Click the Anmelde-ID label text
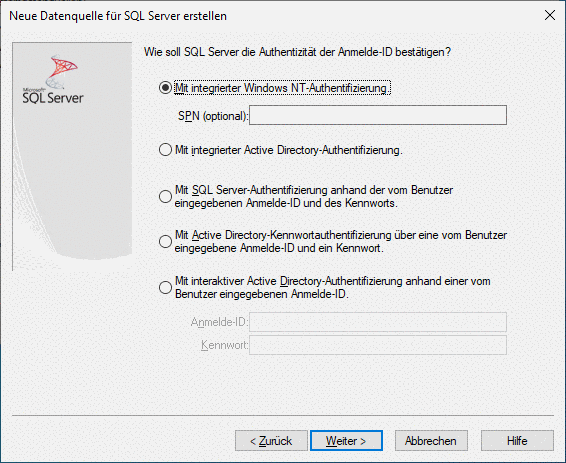The image size is (566, 463). click(x=219, y=322)
